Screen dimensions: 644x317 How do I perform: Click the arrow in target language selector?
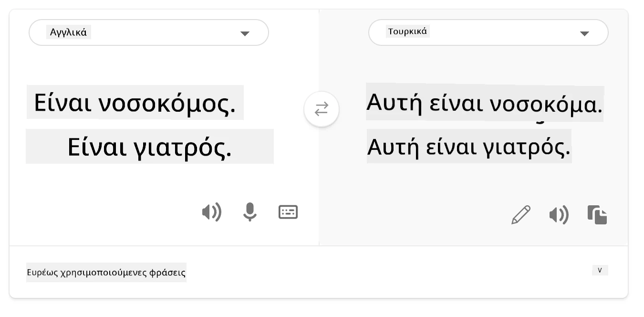584,33
